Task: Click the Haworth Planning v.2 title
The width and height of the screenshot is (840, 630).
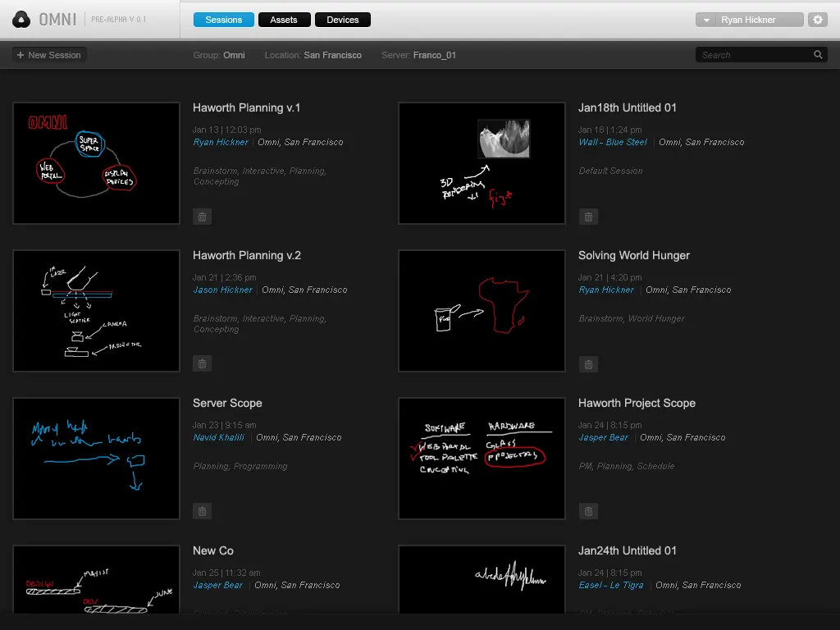Action: click(x=247, y=256)
